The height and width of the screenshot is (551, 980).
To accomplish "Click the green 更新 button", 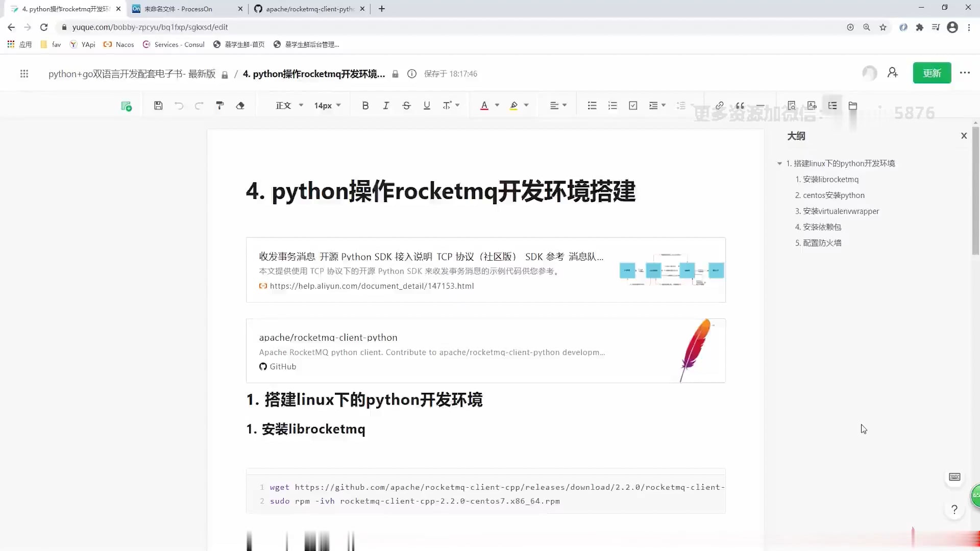I will [x=932, y=73].
